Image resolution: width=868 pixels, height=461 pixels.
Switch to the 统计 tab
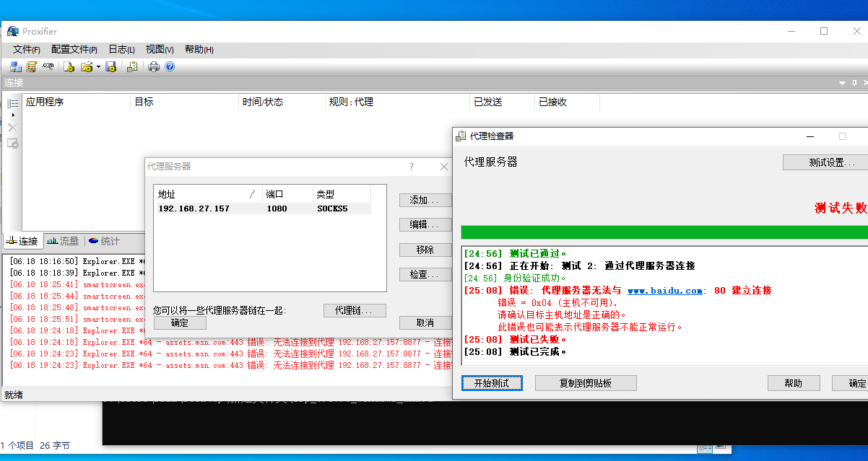[x=105, y=241]
